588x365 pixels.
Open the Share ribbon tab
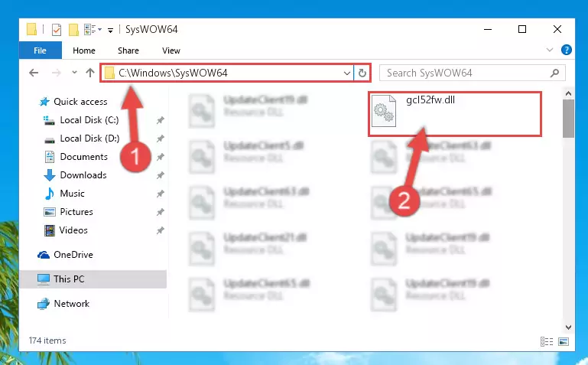tap(128, 51)
